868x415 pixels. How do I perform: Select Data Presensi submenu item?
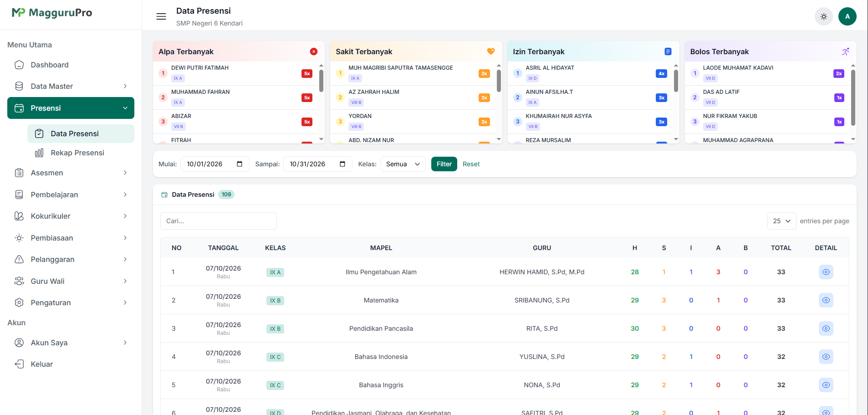(81, 133)
